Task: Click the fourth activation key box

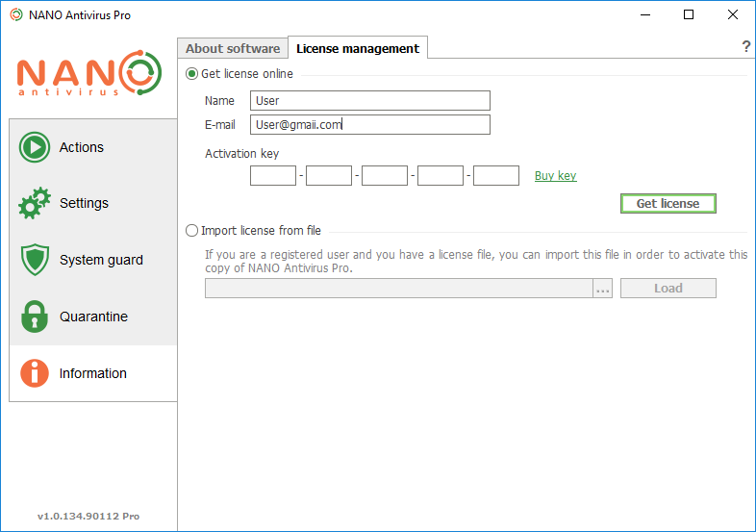Action: [x=441, y=175]
